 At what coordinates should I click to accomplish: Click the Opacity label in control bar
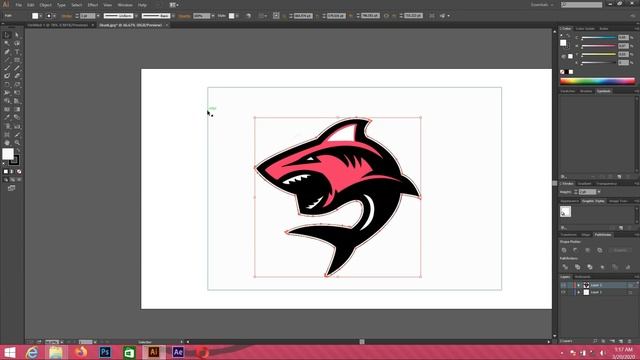tap(184, 16)
